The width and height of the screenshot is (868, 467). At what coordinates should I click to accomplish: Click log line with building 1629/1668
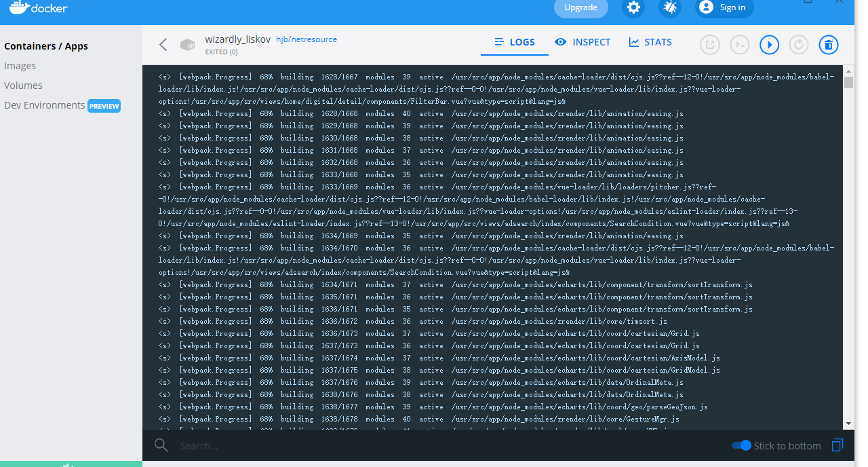(421, 126)
